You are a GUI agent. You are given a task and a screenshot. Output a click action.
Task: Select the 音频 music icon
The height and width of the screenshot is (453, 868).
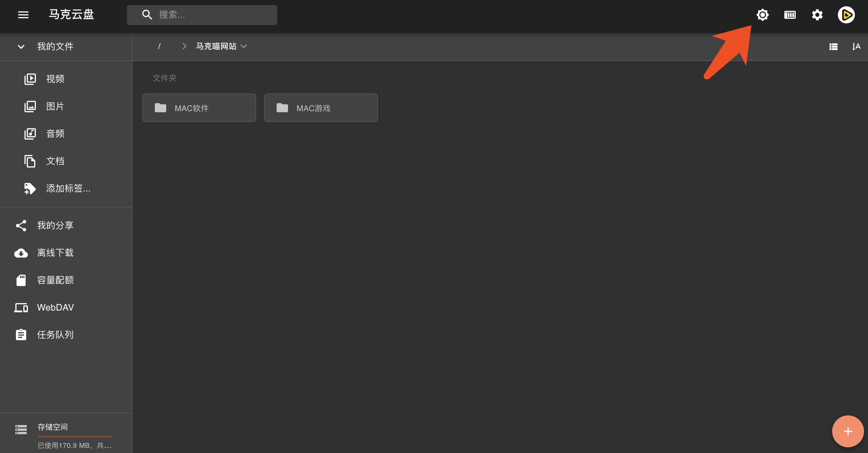(30, 134)
